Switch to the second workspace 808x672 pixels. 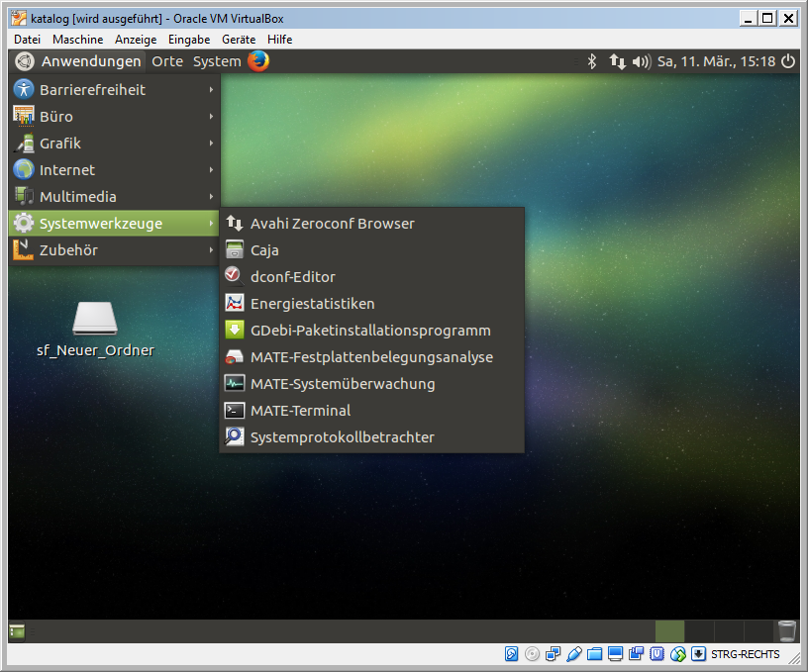click(x=699, y=631)
